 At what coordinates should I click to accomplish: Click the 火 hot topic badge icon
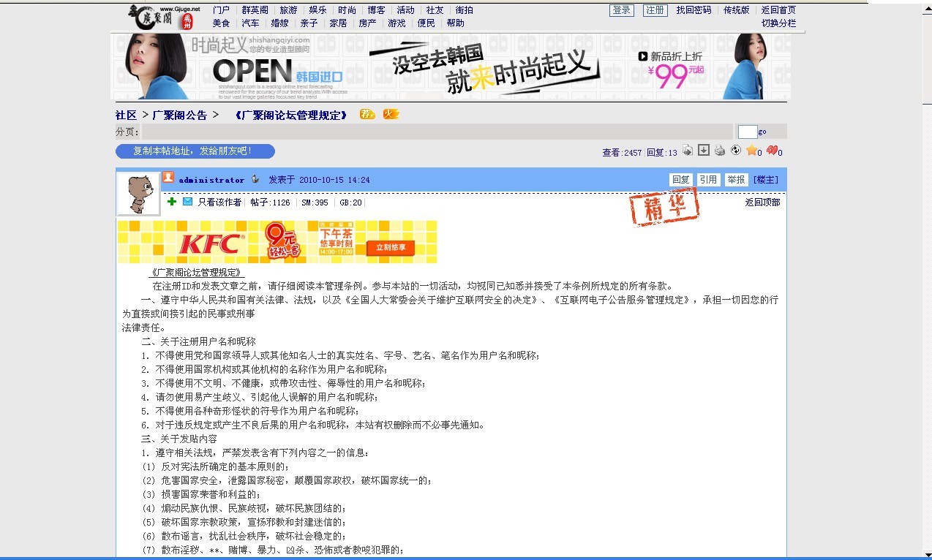[391, 114]
